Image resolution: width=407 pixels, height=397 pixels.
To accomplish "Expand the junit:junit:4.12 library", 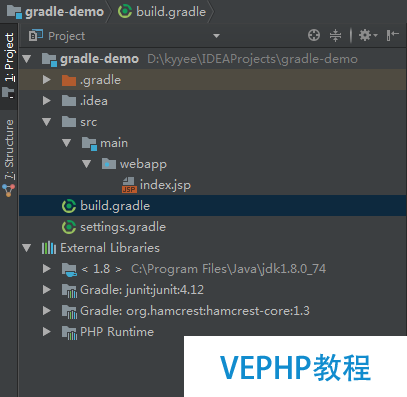I will coord(47,290).
